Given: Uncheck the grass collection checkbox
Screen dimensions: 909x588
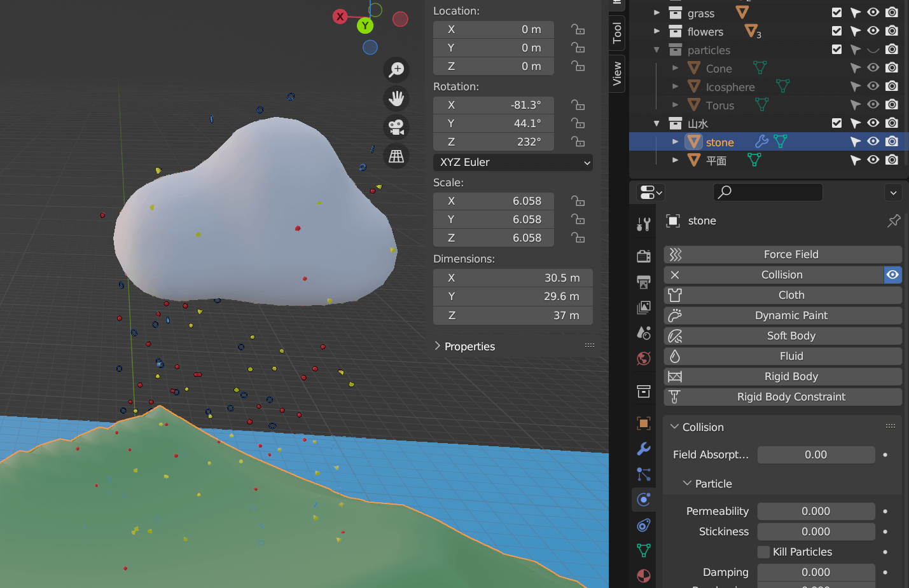Looking at the screenshot, I should (x=837, y=13).
